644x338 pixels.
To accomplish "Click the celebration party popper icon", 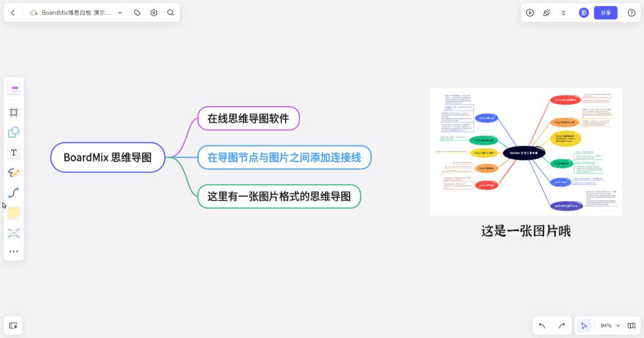I will tap(546, 13).
